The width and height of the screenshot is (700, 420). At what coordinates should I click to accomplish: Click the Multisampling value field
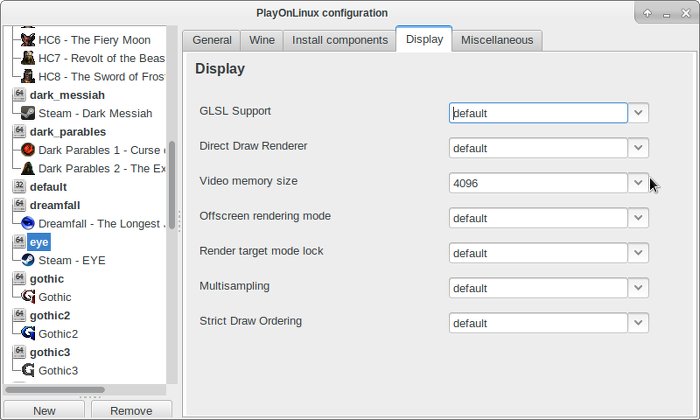[x=538, y=288]
